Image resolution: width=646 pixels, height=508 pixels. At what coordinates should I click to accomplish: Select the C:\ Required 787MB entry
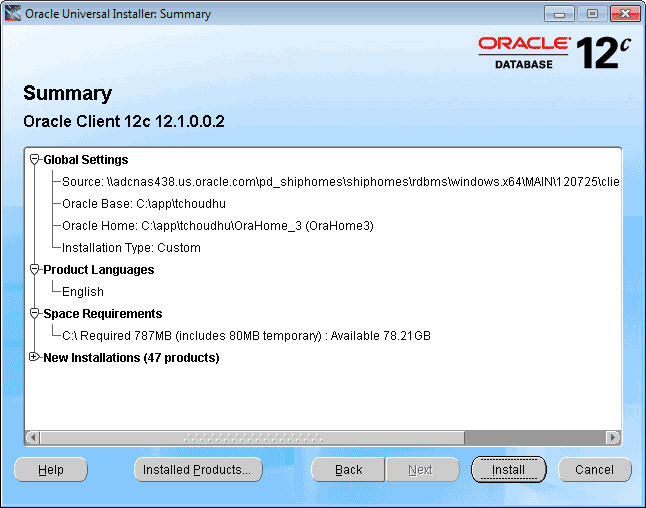(246, 336)
